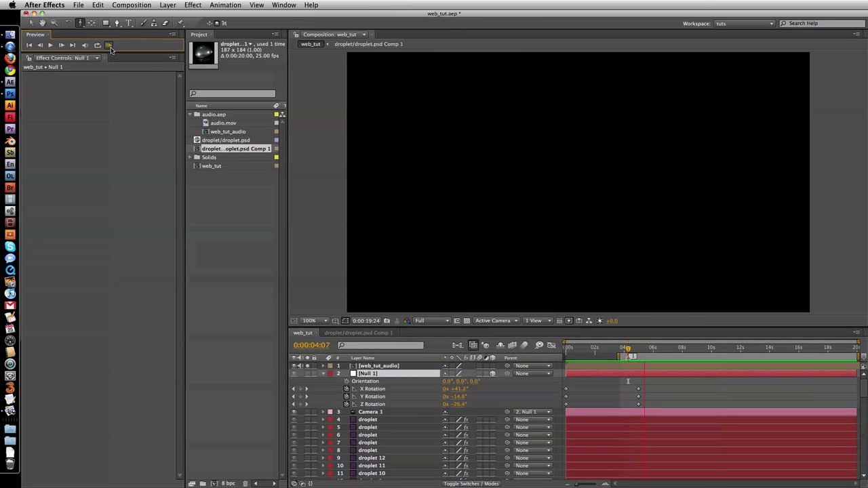This screenshot has width=868, height=488.
Task: Open the Workspace tuts dropdown
Action: [744, 23]
